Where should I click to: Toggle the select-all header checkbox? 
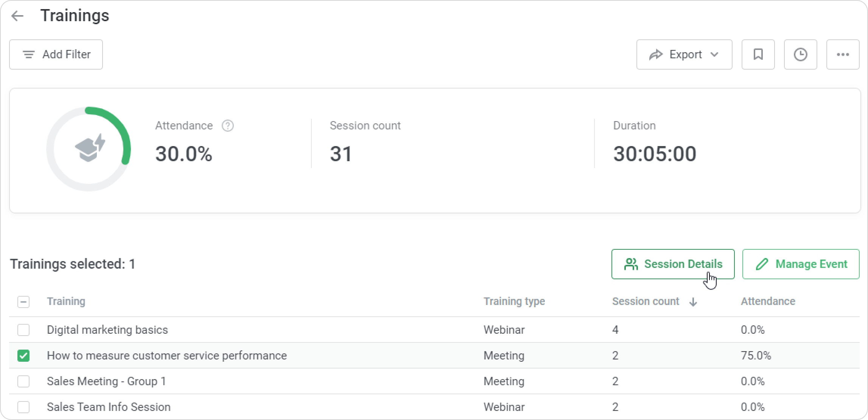click(23, 302)
